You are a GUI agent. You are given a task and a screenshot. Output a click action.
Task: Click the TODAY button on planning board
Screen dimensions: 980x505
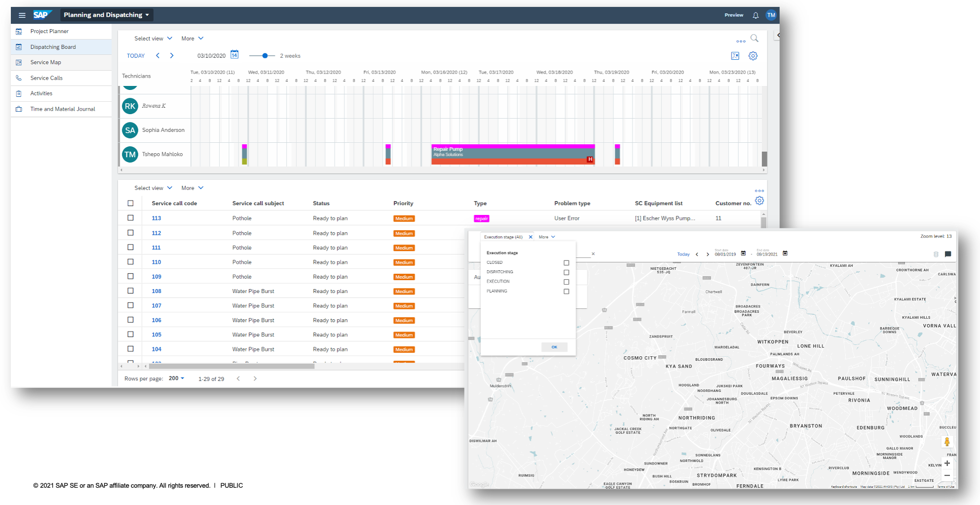[136, 56]
